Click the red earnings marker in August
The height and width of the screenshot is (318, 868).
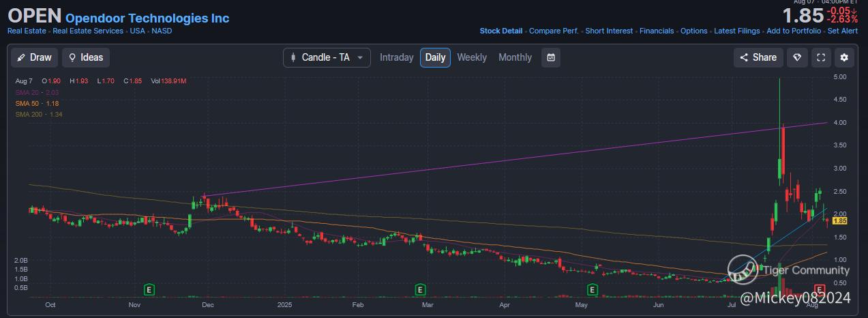pyautogui.click(x=820, y=289)
